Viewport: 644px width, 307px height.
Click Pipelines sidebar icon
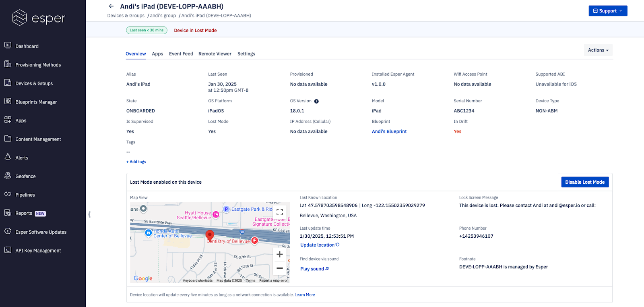pyautogui.click(x=8, y=194)
